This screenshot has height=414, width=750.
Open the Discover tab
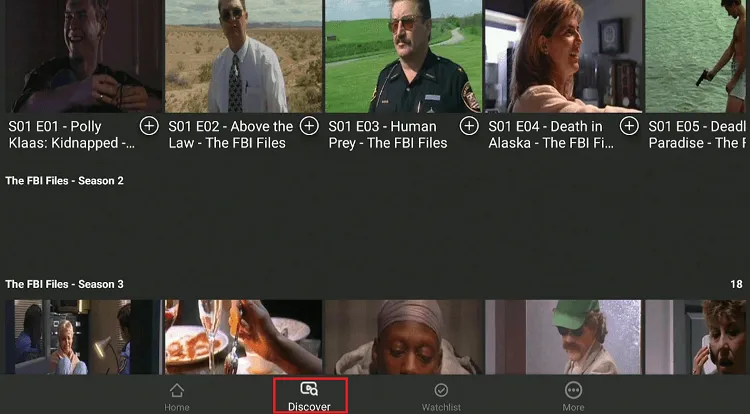309,397
